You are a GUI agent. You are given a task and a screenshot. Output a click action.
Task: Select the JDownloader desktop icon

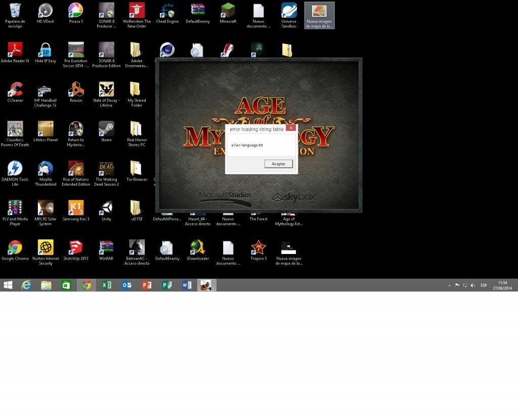point(198,250)
